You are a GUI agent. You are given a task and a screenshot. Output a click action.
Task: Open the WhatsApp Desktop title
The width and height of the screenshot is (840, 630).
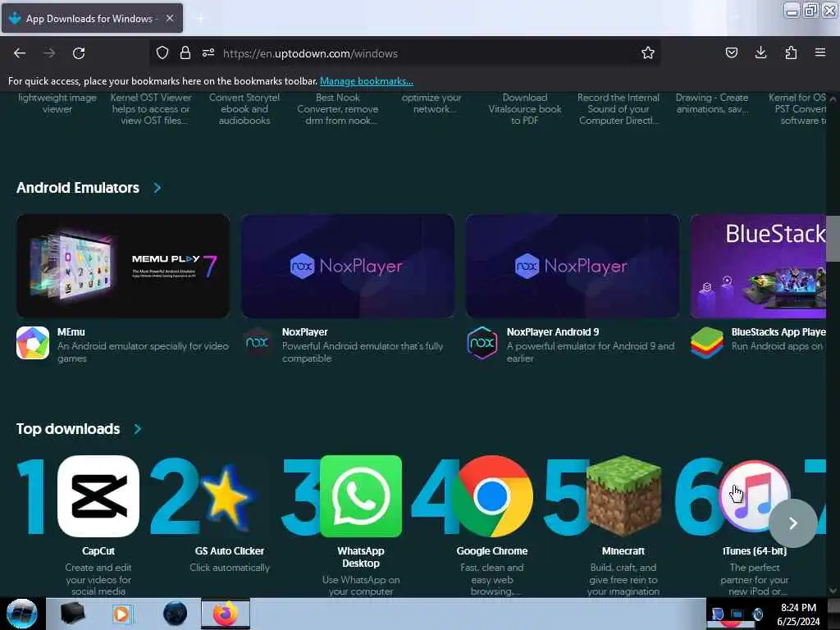point(361,557)
